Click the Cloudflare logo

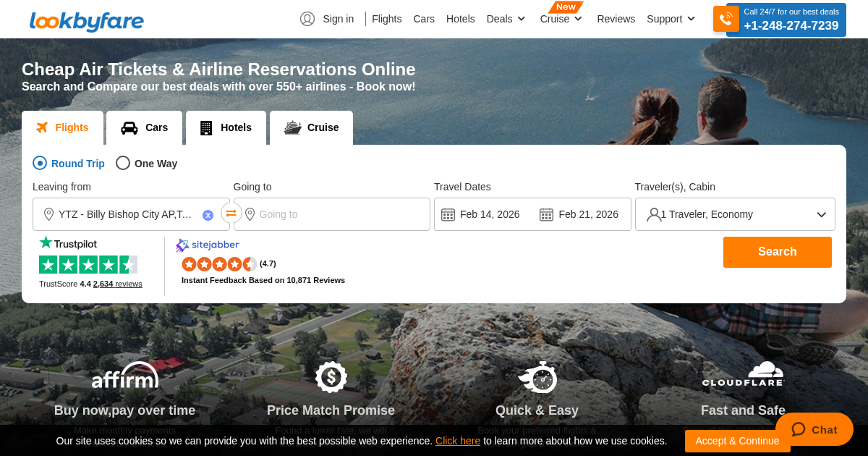tap(743, 374)
